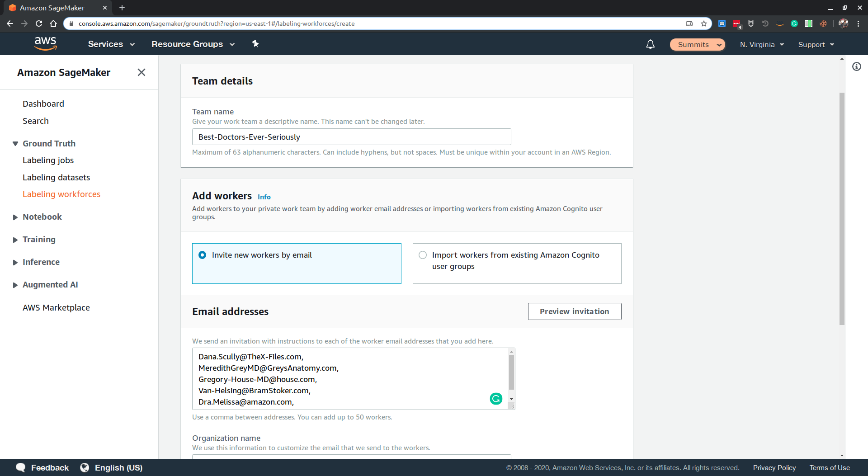
Task: Click the blue extension icon in toolbar
Action: (722, 24)
